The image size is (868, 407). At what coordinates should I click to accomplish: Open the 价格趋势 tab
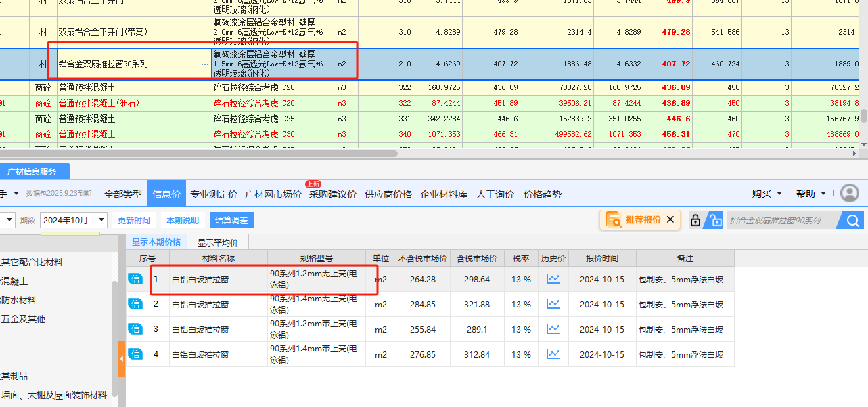click(x=543, y=194)
